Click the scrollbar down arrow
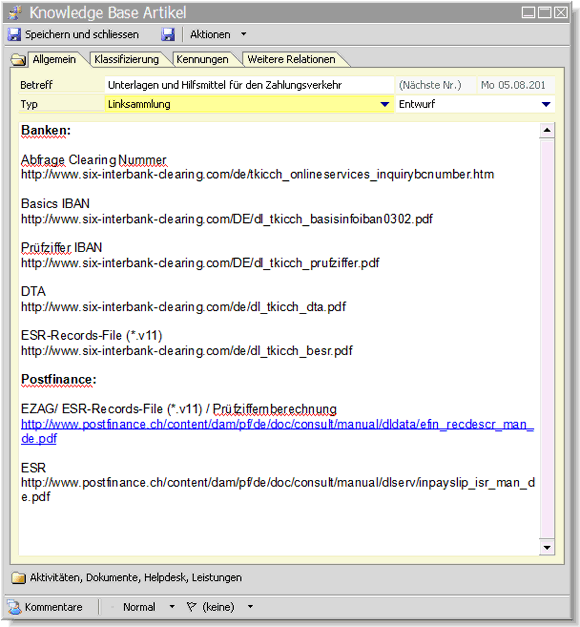 (x=547, y=547)
